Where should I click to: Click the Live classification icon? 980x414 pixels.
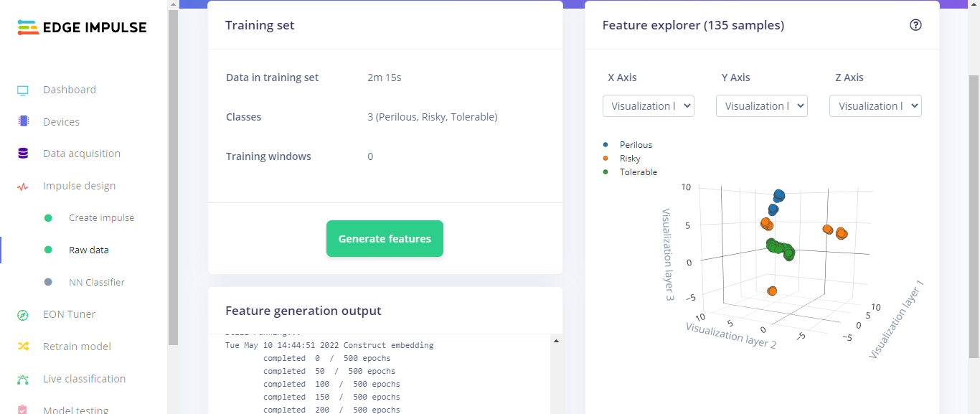tap(23, 379)
